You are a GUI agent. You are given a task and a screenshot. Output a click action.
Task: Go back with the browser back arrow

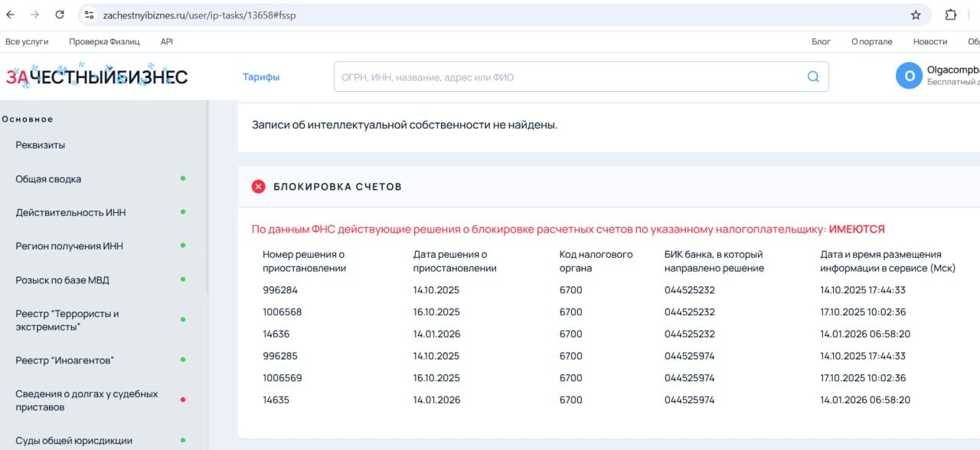point(11,15)
